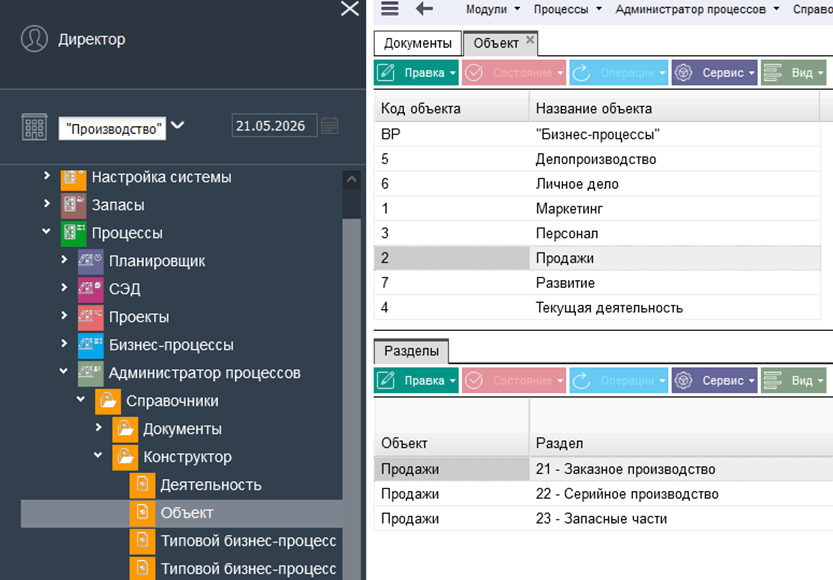Open upper Вид dropdown arrow

[820, 73]
